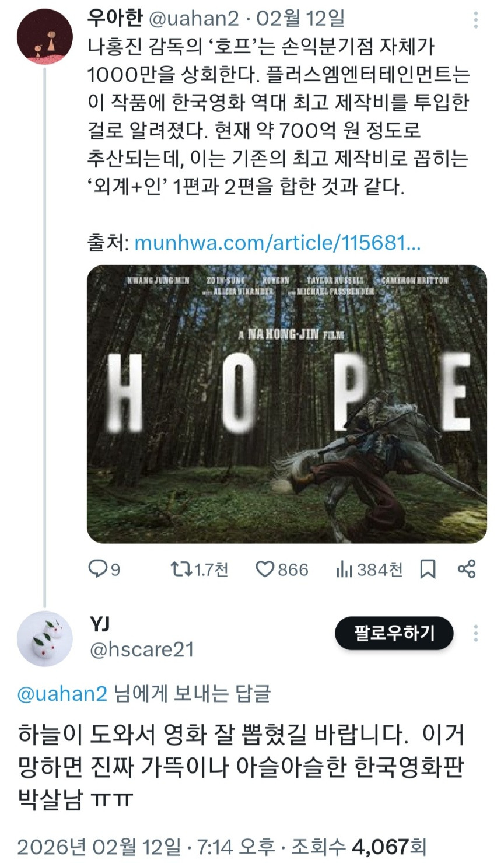The image size is (504, 863).
Task: Open the 우아한 display name
Action: click(115, 19)
